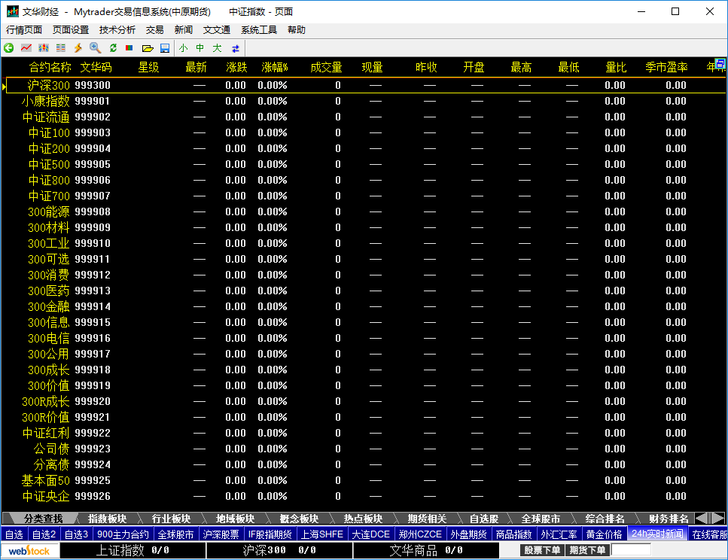Click the 期货下单 button
Screen dimensions: 728x560
point(587,550)
